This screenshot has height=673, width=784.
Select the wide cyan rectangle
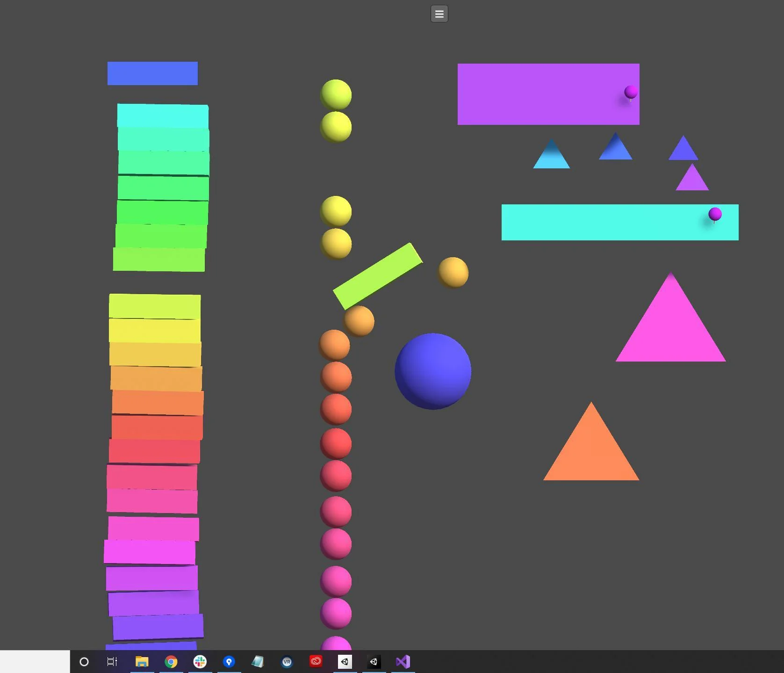coord(620,222)
